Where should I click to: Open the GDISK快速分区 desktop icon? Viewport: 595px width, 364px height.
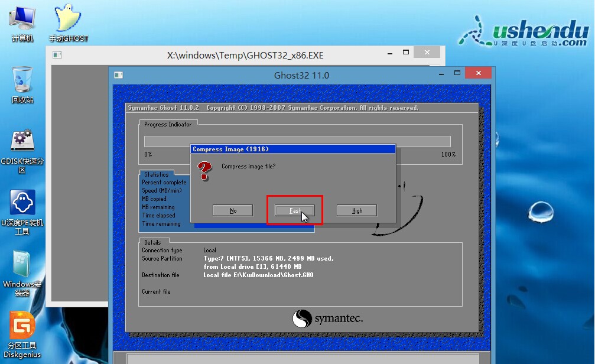coord(22,151)
